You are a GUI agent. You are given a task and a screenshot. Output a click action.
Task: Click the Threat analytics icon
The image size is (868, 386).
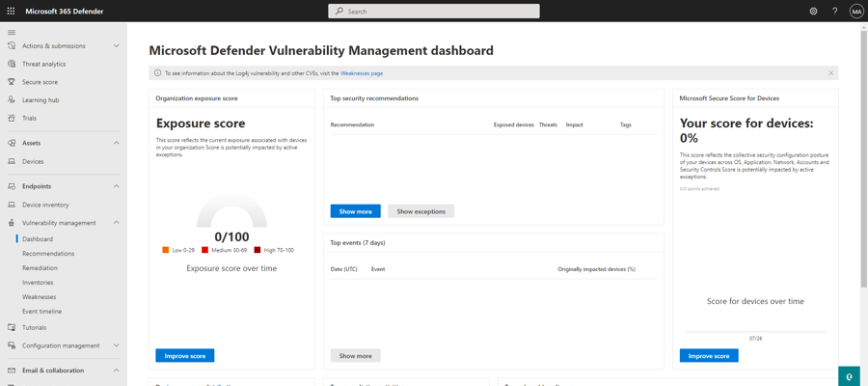pyautogui.click(x=11, y=64)
